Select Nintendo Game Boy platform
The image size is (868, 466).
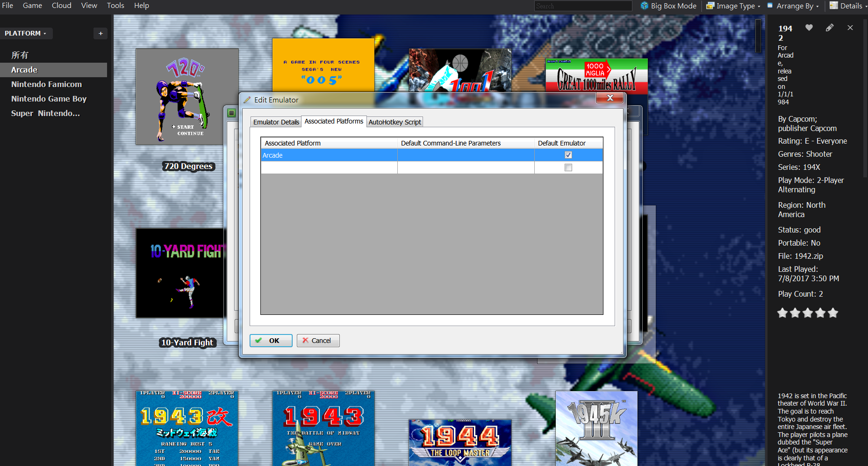coord(49,99)
